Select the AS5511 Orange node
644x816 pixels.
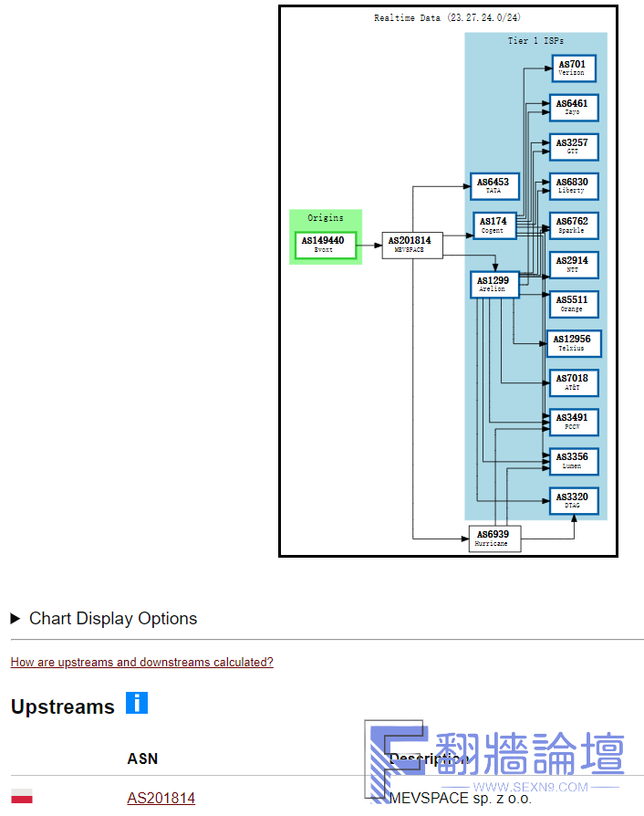[574, 304]
